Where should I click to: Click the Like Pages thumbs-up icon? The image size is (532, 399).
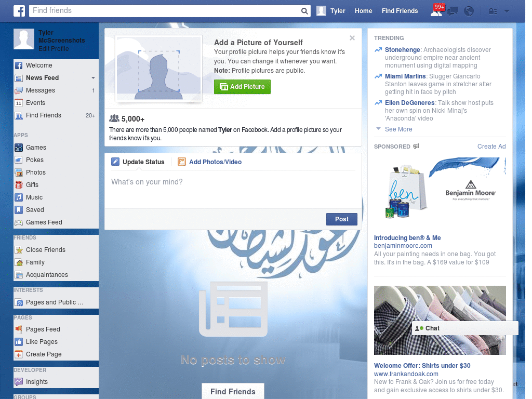tap(19, 342)
